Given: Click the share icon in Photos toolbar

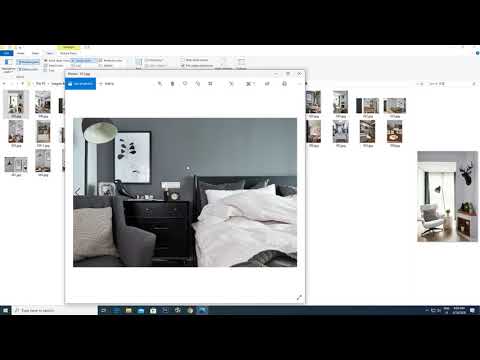Looking at the screenshot, I should pyautogui.click(x=267, y=84).
